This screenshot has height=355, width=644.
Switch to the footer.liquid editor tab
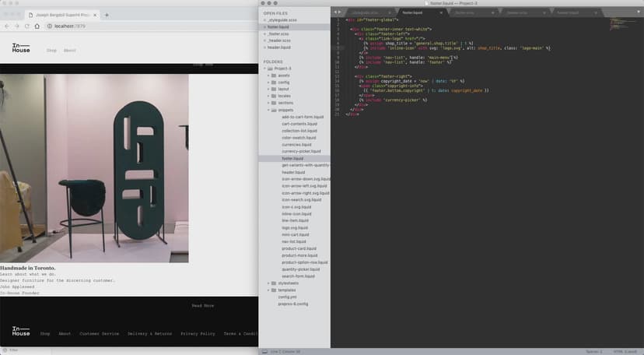[412, 12]
